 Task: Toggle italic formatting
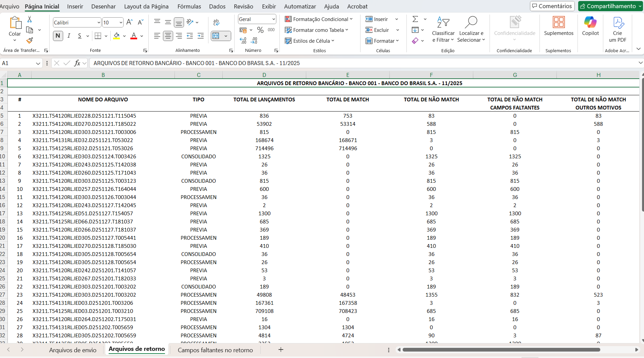click(x=69, y=36)
